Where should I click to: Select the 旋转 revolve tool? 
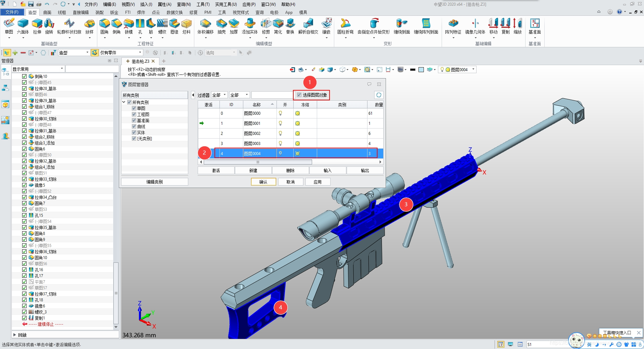pyautogui.click(x=49, y=26)
